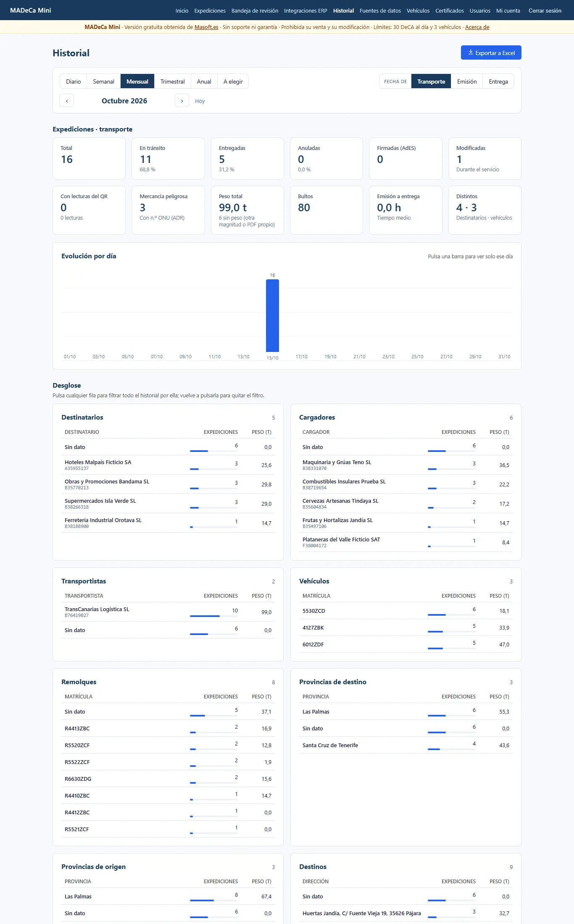Filter by trailer R4413ZBC

pos(168,728)
